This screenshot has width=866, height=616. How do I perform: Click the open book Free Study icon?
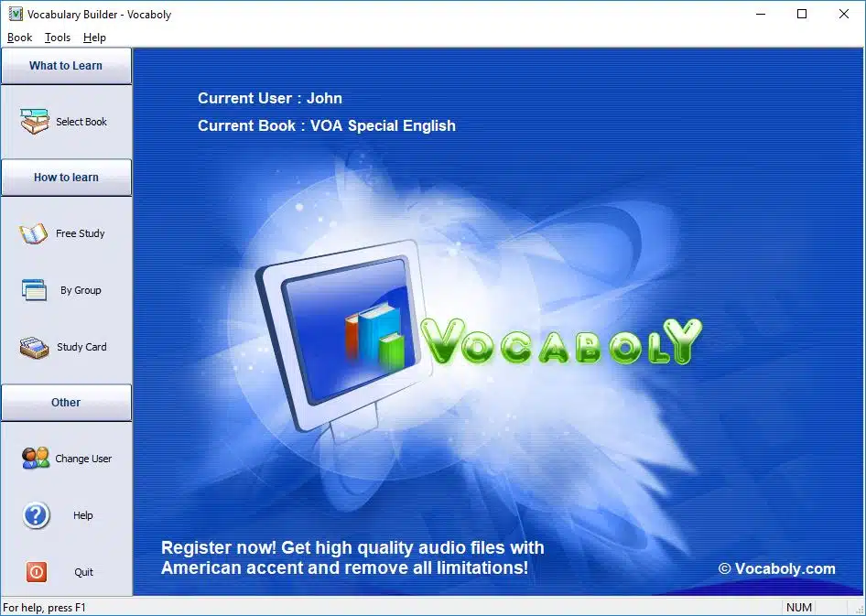click(34, 233)
